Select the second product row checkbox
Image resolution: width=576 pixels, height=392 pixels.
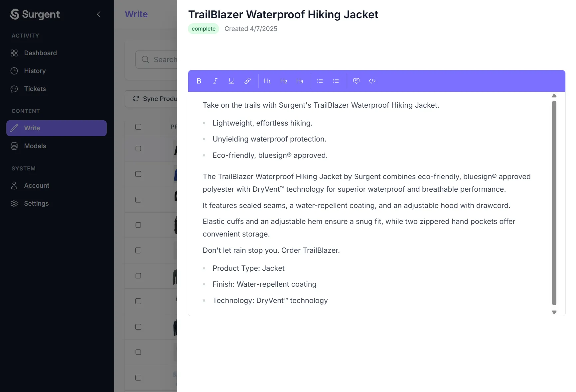click(138, 174)
